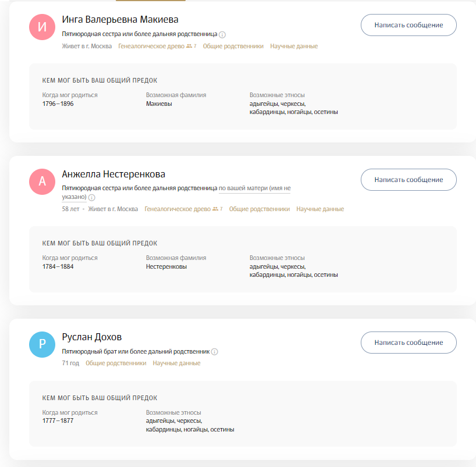Write a message to Анжелла Нестеренкова
The width and height of the screenshot is (476, 467).
tap(408, 180)
